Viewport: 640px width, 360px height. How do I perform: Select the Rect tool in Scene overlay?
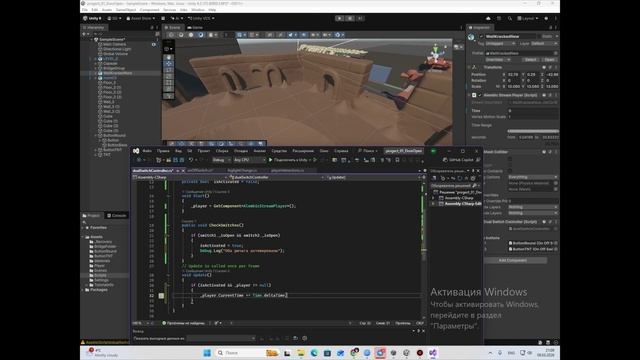[169, 83]
